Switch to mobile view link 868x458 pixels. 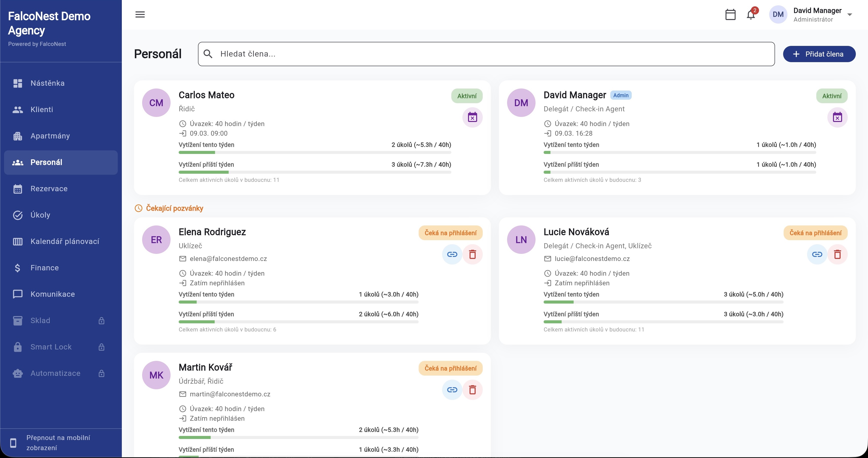click(58, 443)
